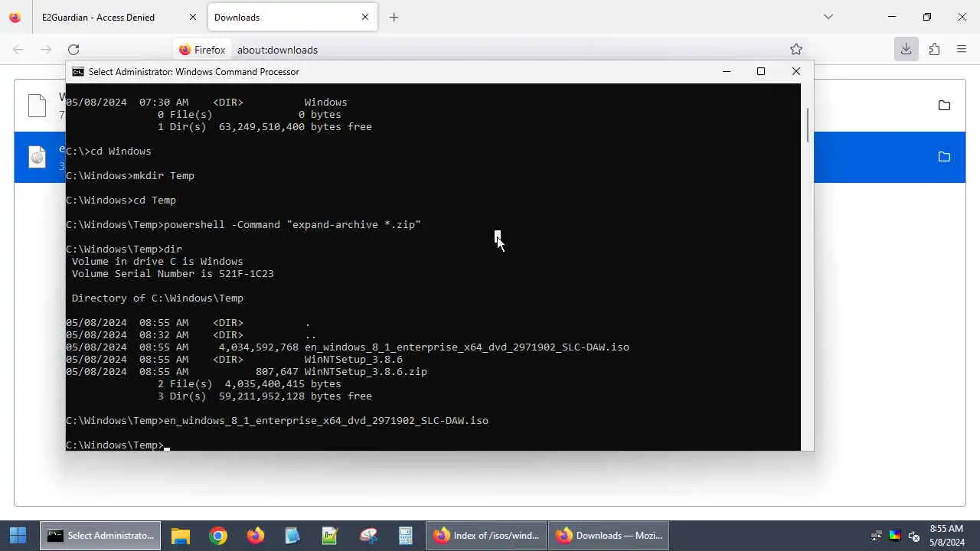Click the 'Directory of C:\Windows\Temp' line

click(158, 298)
